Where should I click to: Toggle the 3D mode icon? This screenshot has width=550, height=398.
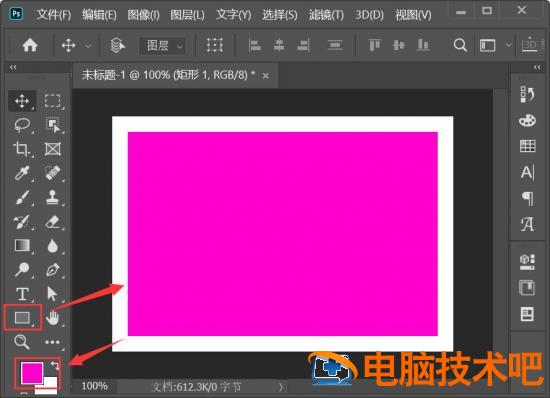[529, 45]
